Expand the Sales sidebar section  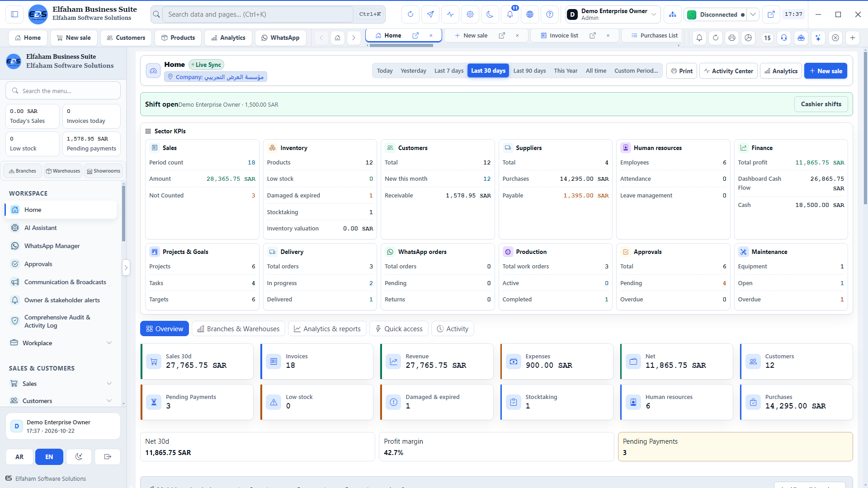[x=61, y=384]
